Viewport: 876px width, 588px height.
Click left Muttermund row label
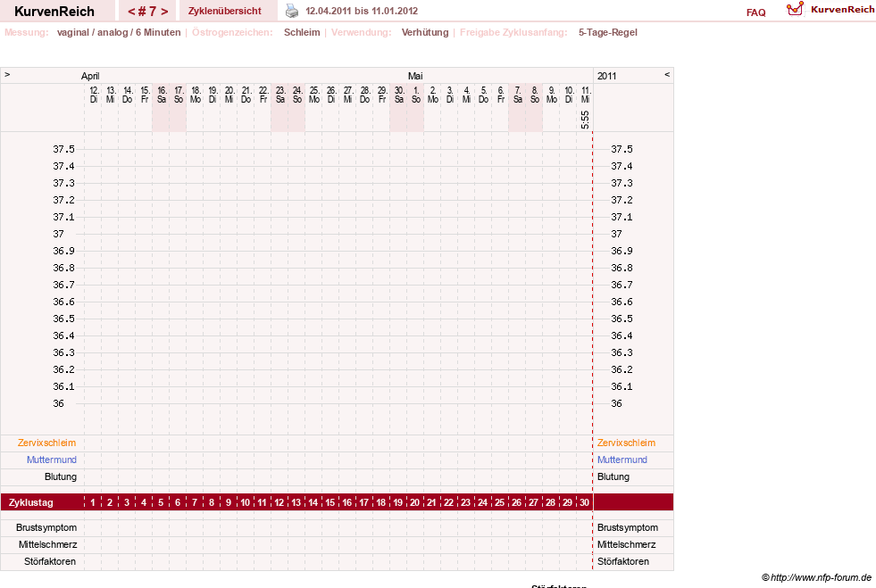pos(52,460)
